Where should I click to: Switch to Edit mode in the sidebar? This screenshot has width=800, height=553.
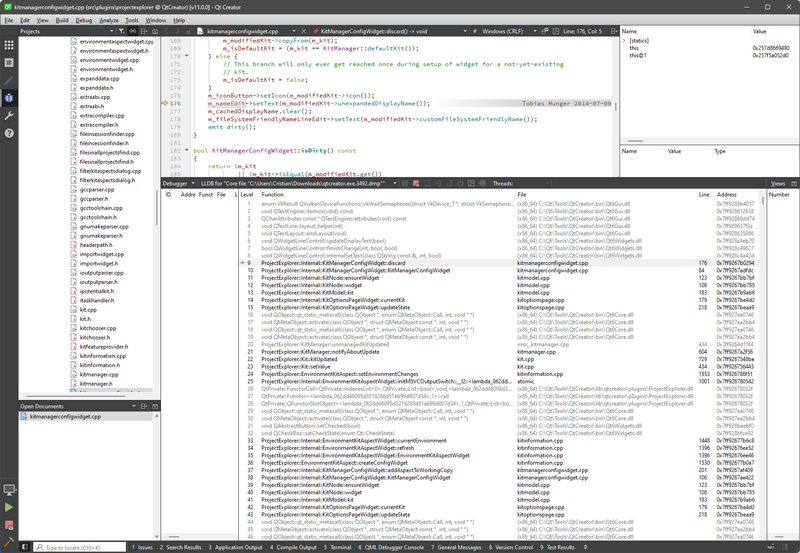(9, 63)
